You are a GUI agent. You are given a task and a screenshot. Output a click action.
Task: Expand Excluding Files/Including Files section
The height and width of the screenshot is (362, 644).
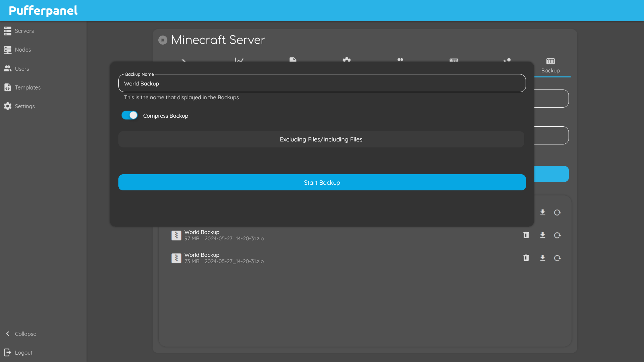[321, 139]
